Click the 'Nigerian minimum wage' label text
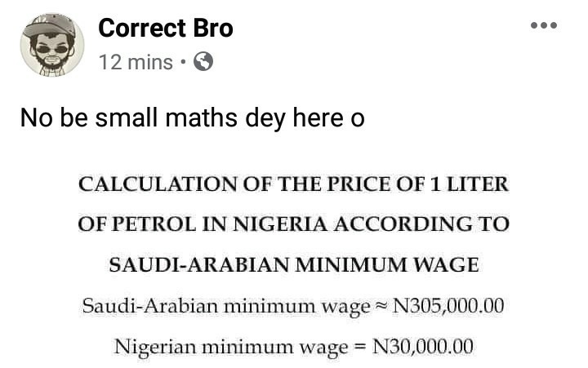 [x=230, y=346]
